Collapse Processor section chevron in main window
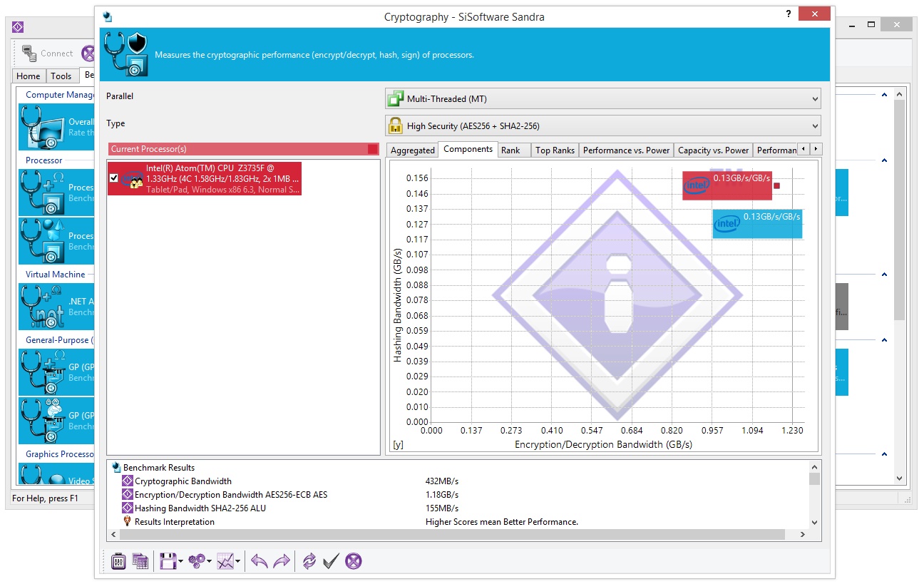The height and width of the screenshot is (584, 924). click(x=884, y=160)
